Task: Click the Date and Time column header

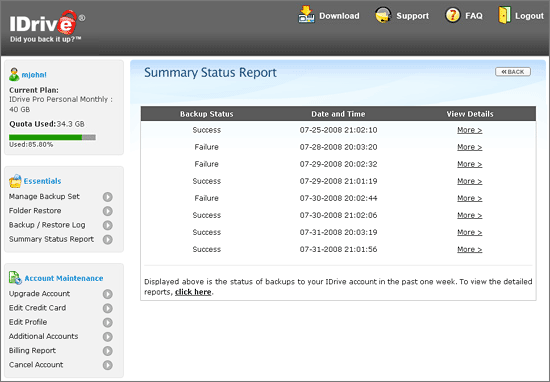Action: click(x=338, y=114)
